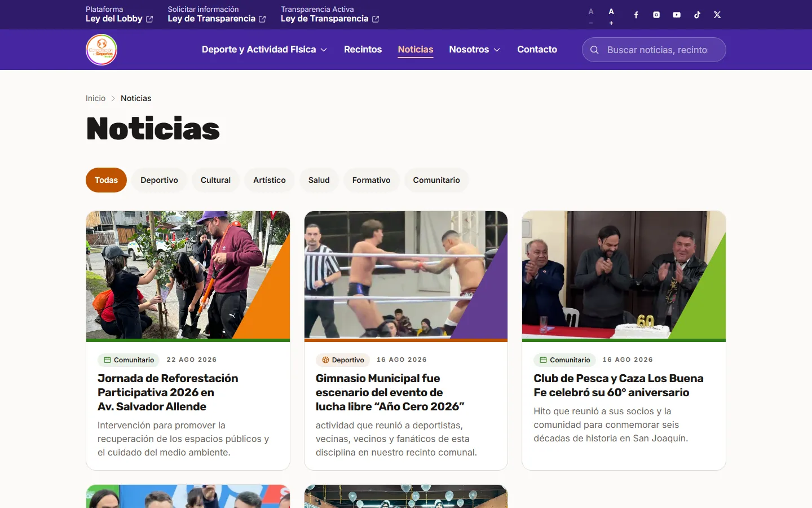Select Noticias in the main navigation bar
This screenshot has width=812, height=508.
pos(416,50)
